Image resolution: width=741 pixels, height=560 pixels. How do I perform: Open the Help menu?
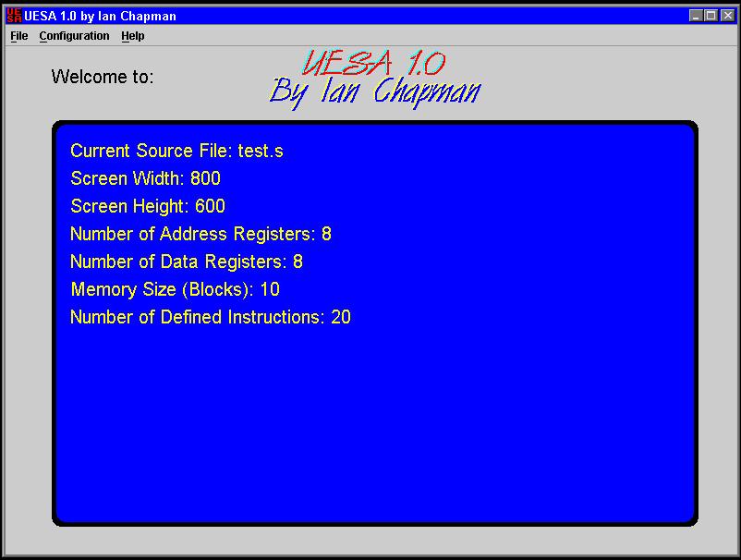tap(132, 36)
